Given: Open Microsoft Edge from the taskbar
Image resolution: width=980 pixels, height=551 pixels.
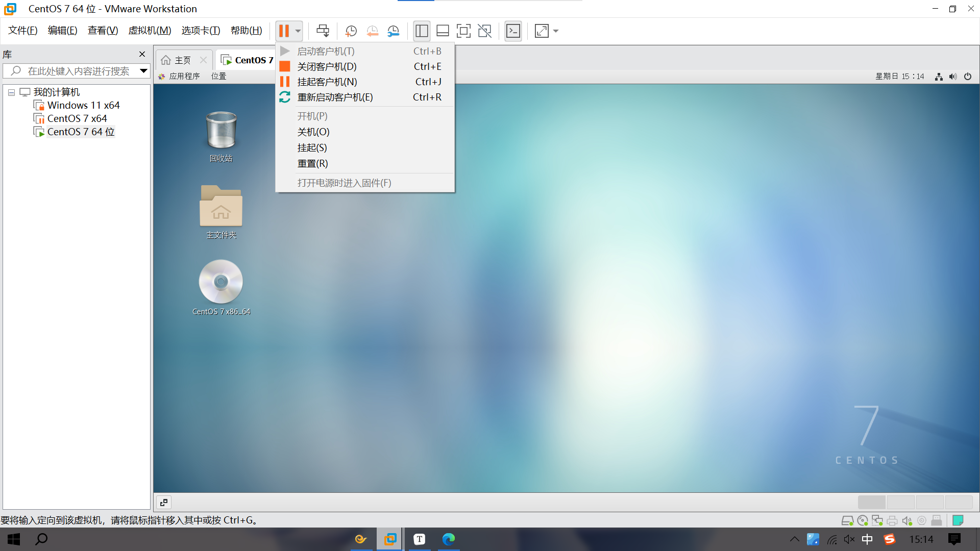Looking at the screenshot, I should coord(448,539).
